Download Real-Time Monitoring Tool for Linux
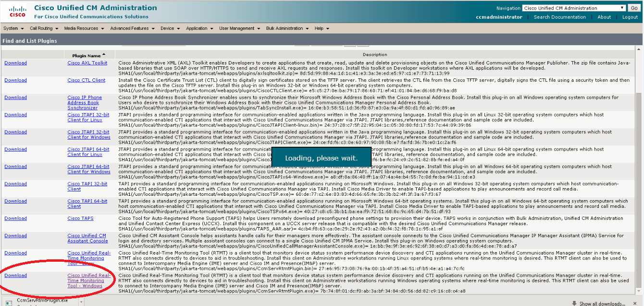644x306 pixels. point(15,254)
